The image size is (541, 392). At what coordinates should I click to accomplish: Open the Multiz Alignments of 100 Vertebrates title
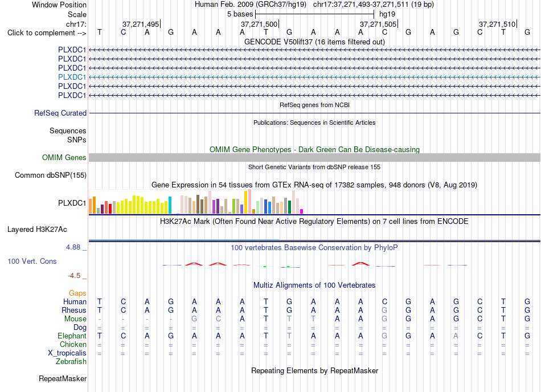click(x=314, y=285)
